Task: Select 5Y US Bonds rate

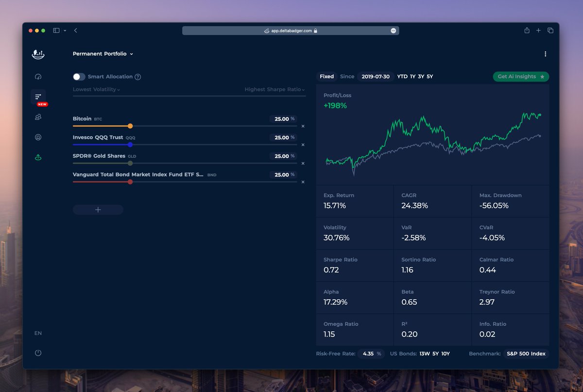Action: click(x=436, y=354)
